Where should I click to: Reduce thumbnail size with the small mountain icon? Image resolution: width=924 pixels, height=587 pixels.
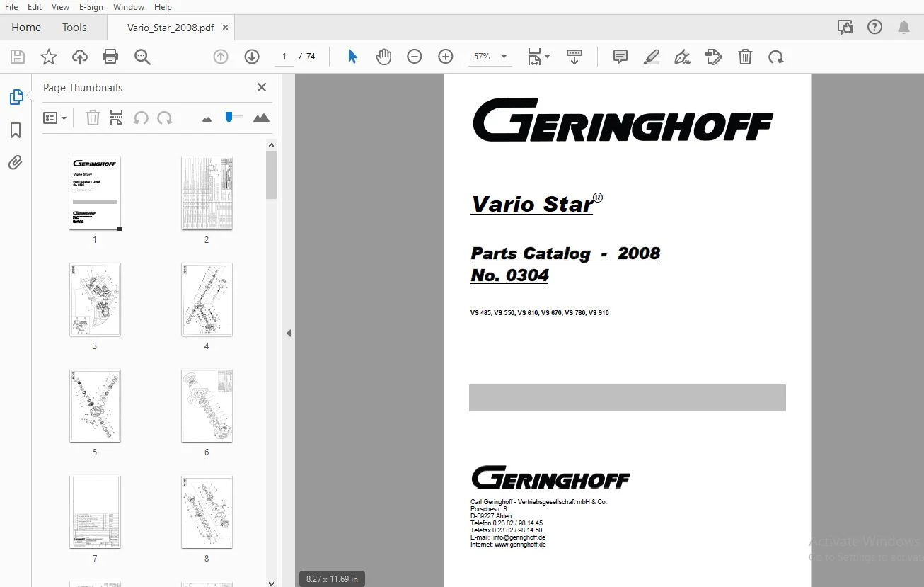207,119
